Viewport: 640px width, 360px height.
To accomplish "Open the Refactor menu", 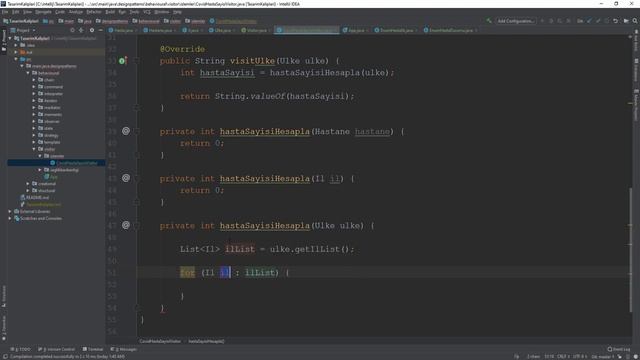I will (94, 12).
